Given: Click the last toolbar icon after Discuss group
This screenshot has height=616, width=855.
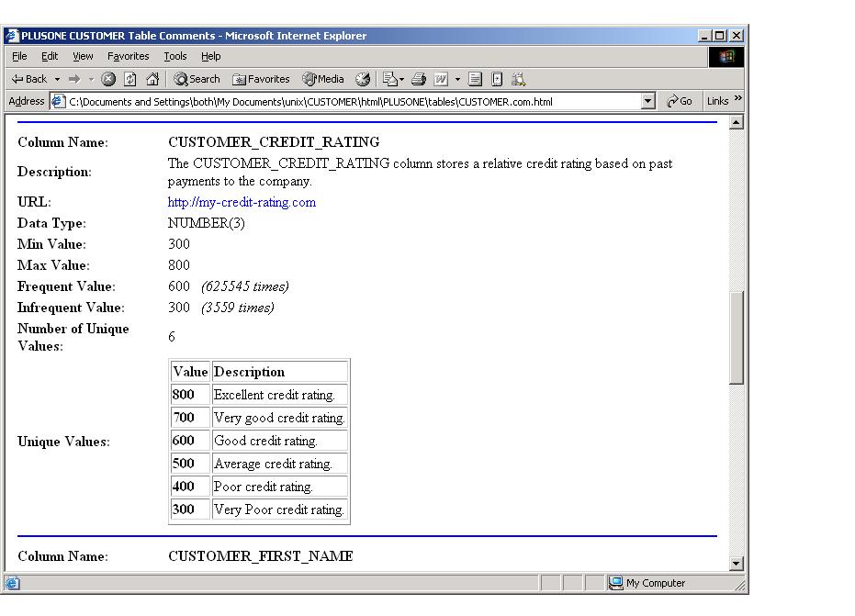Looking at the screenshot, I should point(518,79).
